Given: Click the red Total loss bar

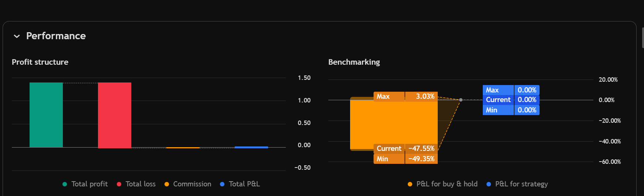Looking at the screenshot, I should (x=115, y=115).
